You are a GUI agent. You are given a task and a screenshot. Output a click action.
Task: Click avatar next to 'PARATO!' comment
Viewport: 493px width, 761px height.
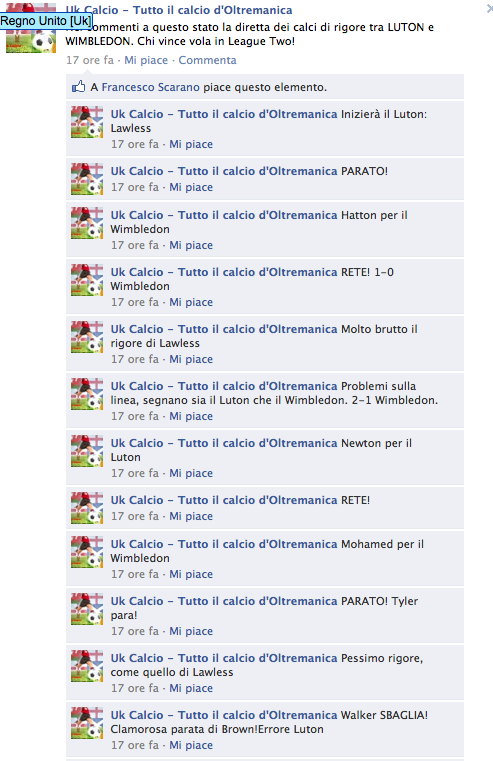87,179
